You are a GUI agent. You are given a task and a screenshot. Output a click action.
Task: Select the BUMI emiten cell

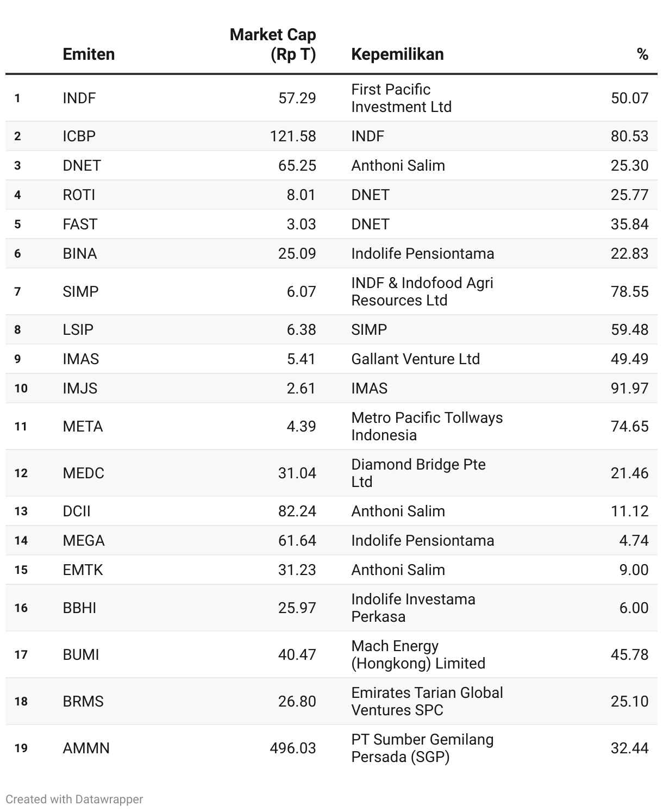click(x=81, y=655)
